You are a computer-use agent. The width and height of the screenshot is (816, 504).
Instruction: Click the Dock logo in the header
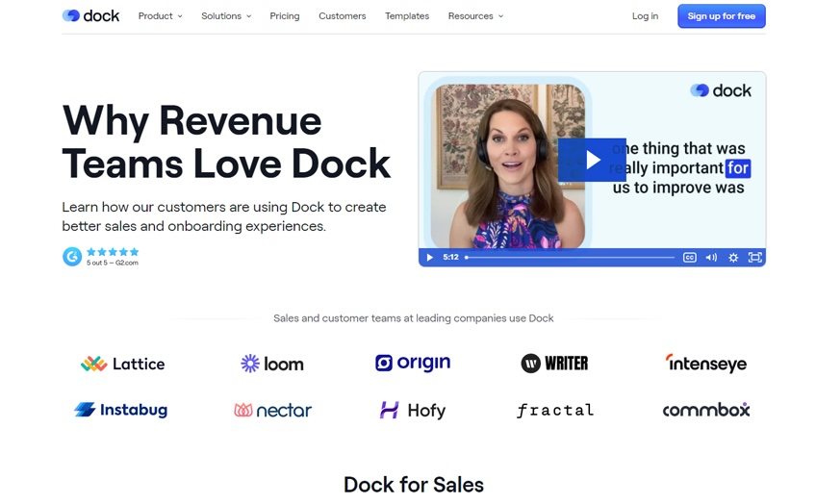tap(91, 16)
